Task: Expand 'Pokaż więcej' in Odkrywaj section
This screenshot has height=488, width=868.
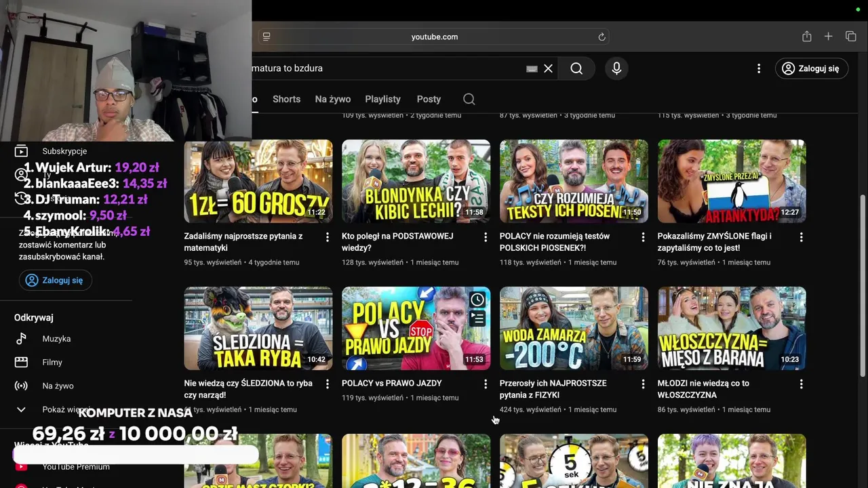Action: tap(66, 410)
